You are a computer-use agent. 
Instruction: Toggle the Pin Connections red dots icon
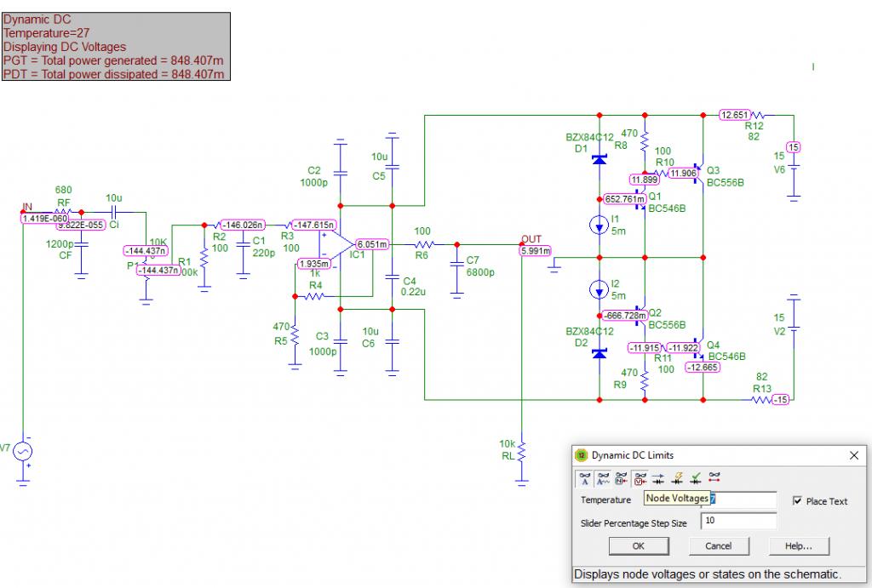coord(714,478)
